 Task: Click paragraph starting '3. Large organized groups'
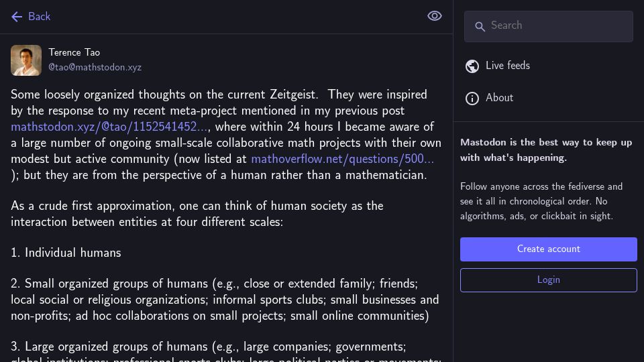[x=226, y=352]
